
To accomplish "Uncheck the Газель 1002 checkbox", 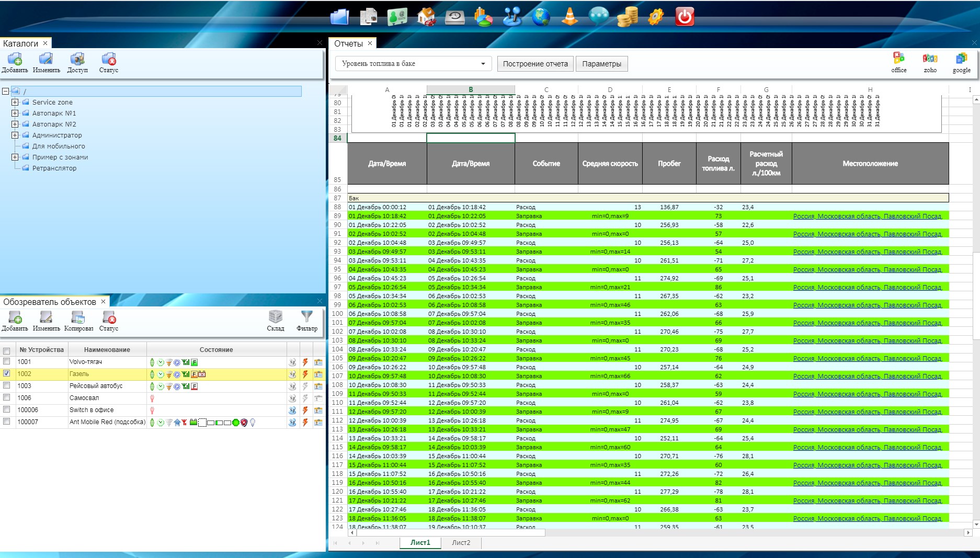I will (x=7, y=373).
